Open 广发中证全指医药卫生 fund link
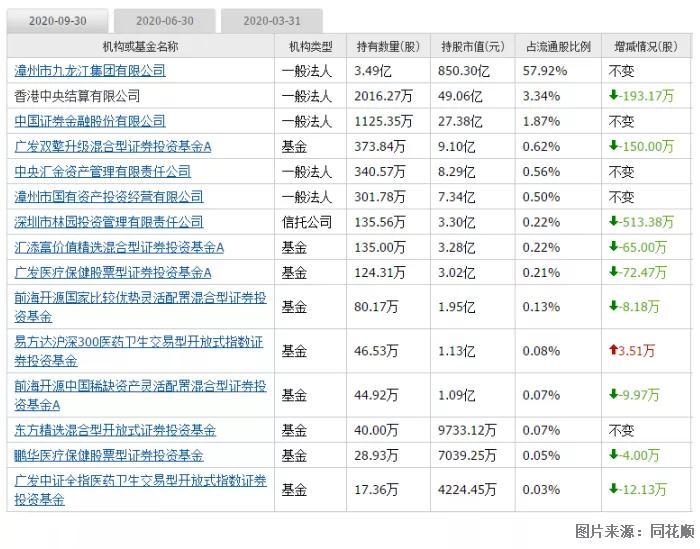This screenshot has width=700, height=549. [140, 490]
